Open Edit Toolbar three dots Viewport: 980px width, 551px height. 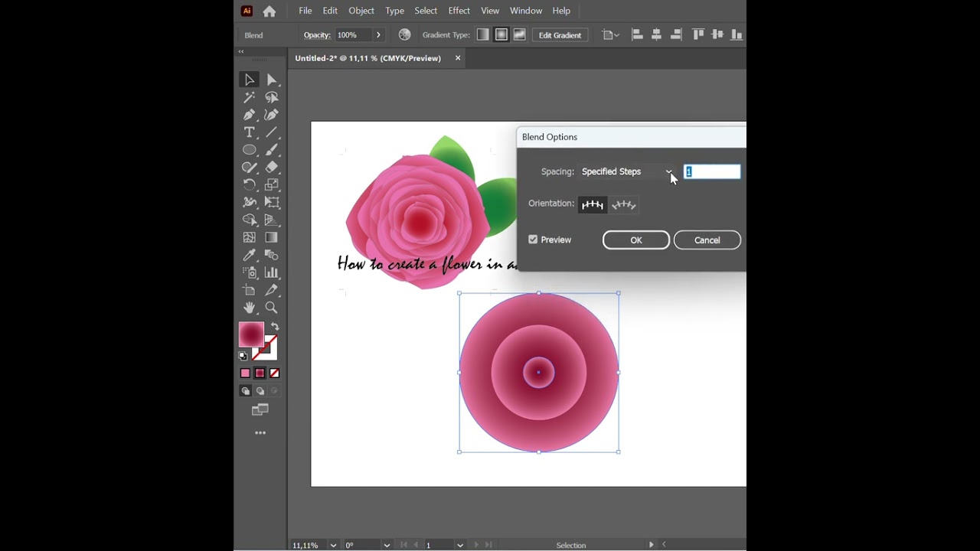click(260, 433)
